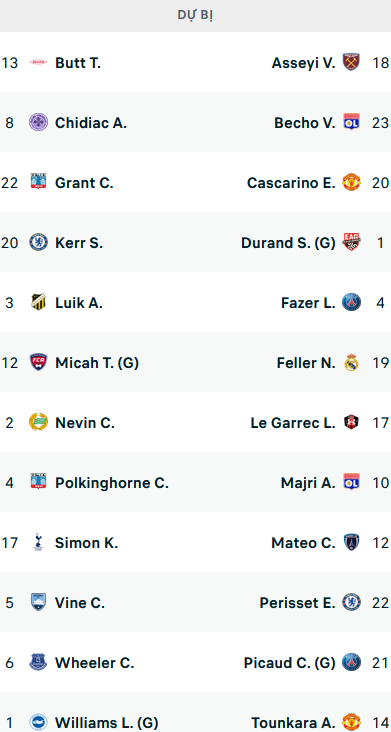Open player Kerr S. profile
The width and height of the screenshot is (391, 732).
click(79, 243)
